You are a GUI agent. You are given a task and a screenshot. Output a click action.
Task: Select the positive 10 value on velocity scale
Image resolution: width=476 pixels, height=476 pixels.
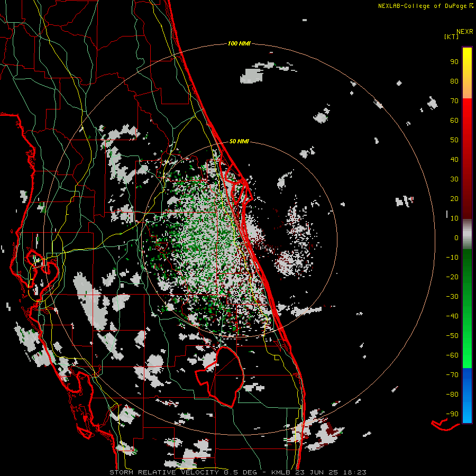pyautogui.click(x=454, y=218)
